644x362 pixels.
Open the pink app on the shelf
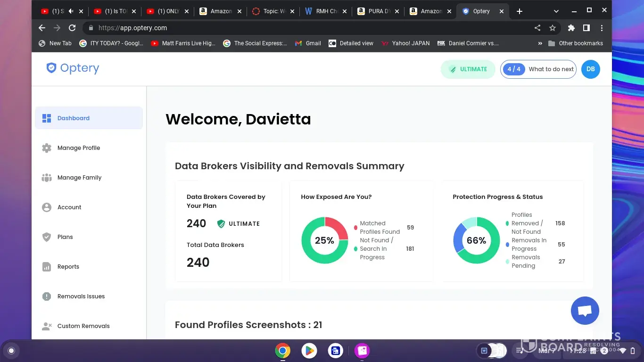click(362, 351)
